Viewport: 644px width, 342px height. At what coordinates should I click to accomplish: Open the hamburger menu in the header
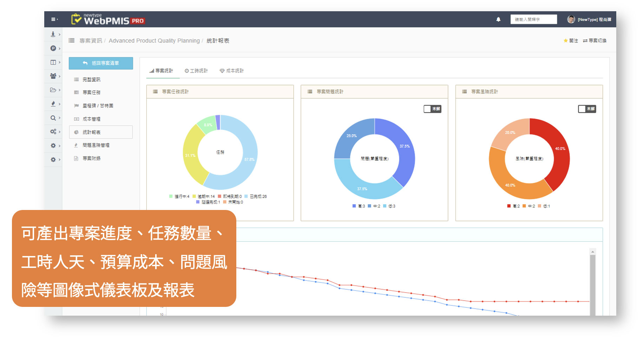(x=54, y=19)
